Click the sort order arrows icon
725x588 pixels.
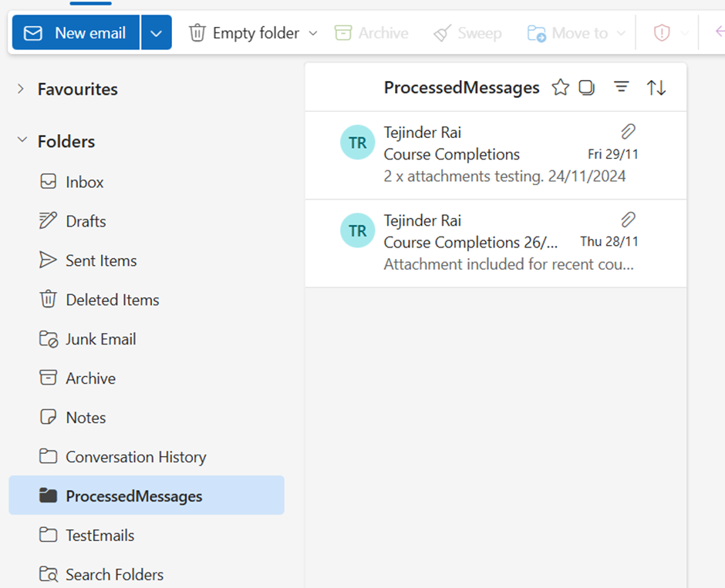click(x=656, y=88)
